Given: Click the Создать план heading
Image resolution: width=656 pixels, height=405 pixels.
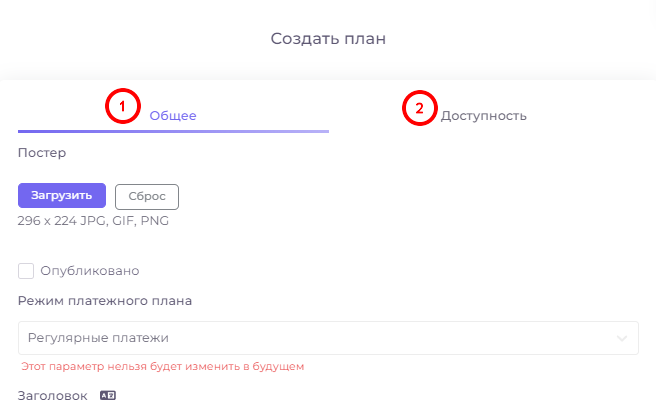Looking at the screenshot, I should coord(328,38).
